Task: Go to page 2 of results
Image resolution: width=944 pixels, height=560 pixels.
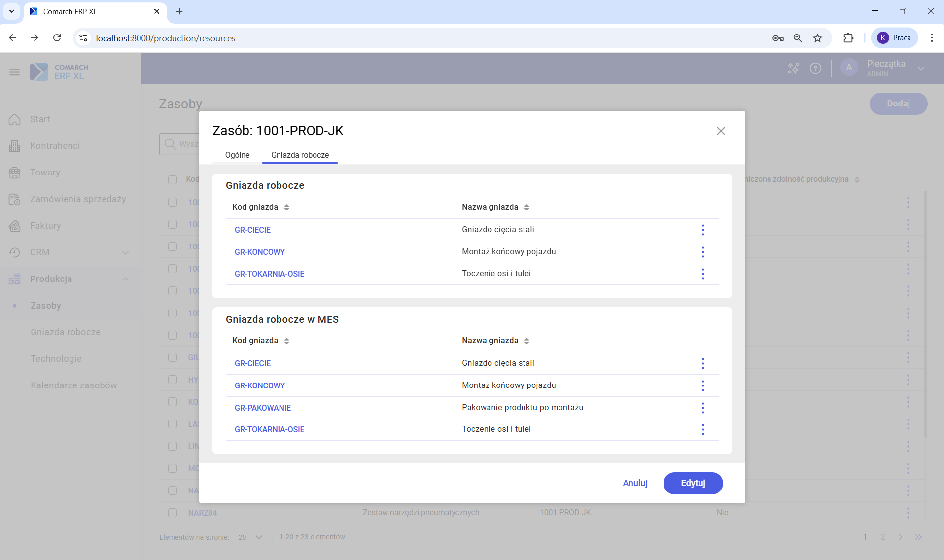Action: point(882,537)
